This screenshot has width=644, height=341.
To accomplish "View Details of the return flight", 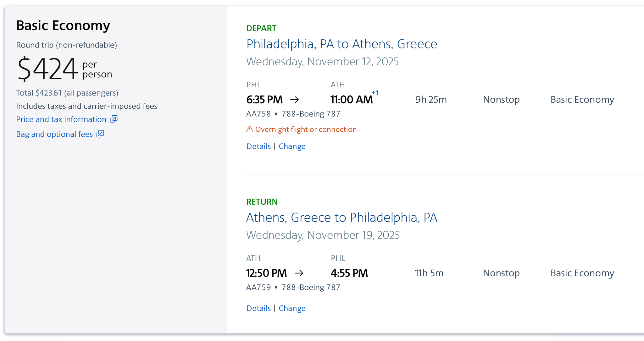I will [258, 308].
